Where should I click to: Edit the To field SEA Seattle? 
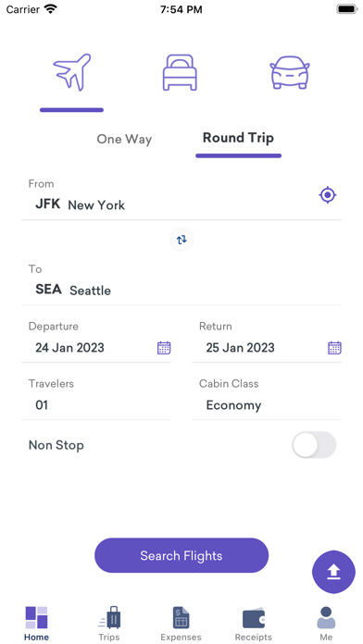(x=181, y=283)
